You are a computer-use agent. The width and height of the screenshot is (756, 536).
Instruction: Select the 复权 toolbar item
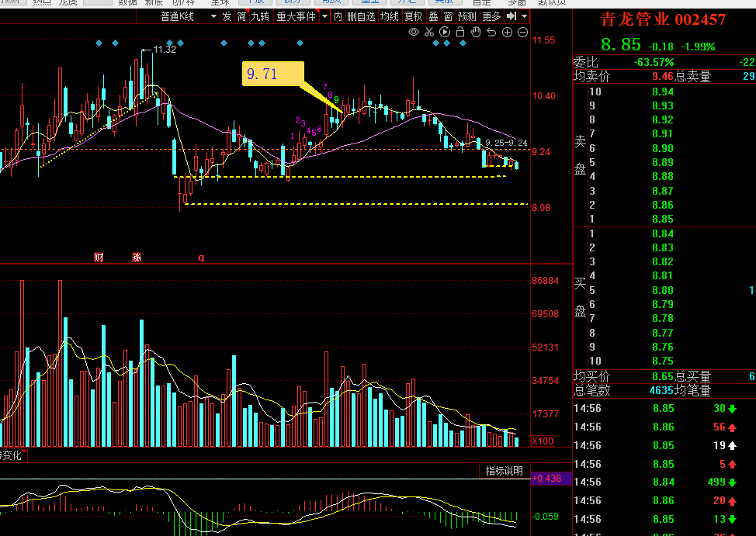pos(413,16)
